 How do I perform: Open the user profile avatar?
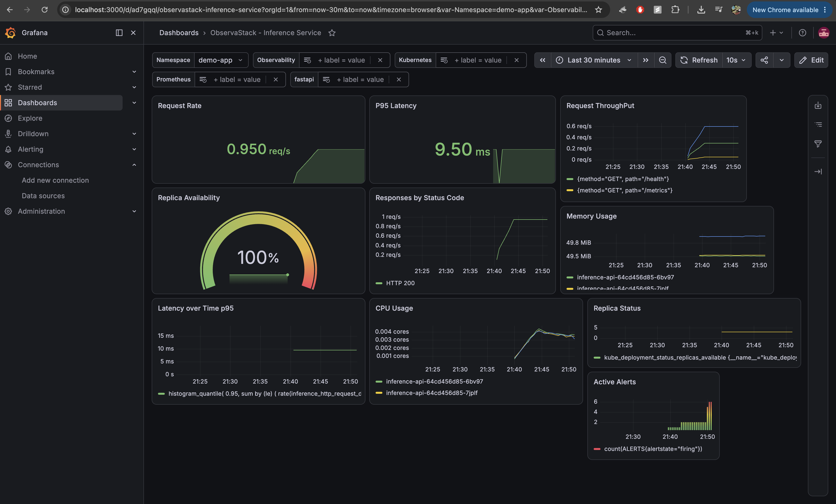pyautogui.click(x=824, y=33)
